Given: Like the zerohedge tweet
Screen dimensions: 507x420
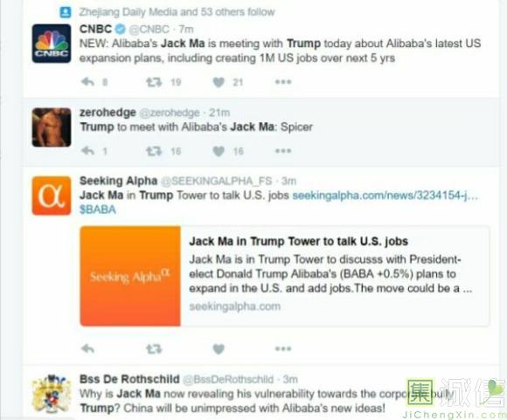Looking at the screenshot, I should [219, 151].
